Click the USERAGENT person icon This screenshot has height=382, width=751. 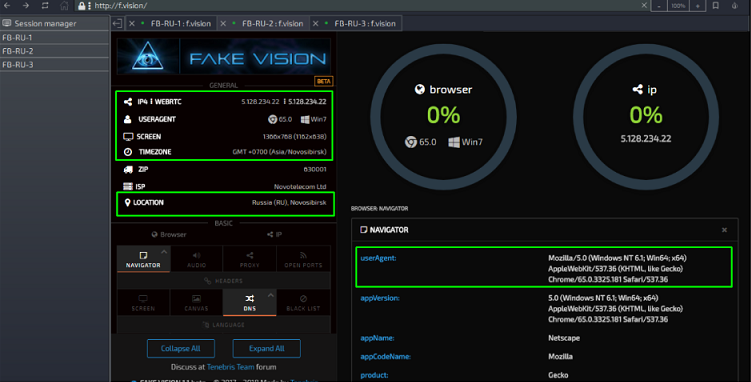127,119
